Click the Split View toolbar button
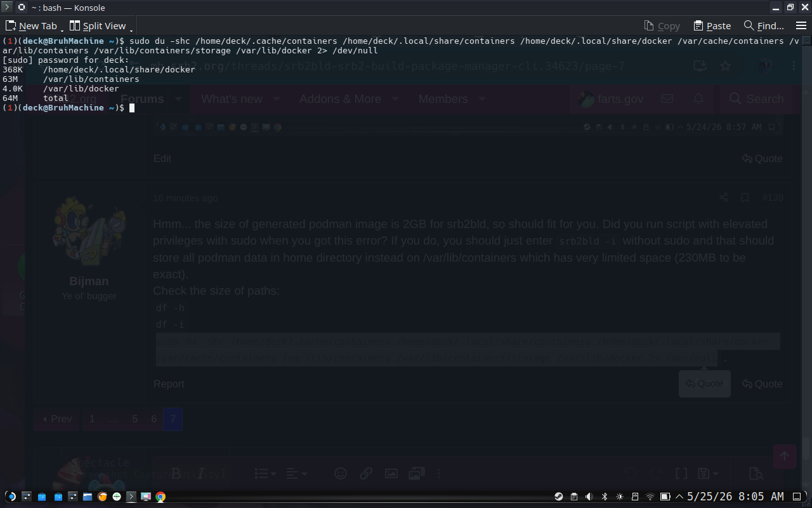 pos(98,26)
